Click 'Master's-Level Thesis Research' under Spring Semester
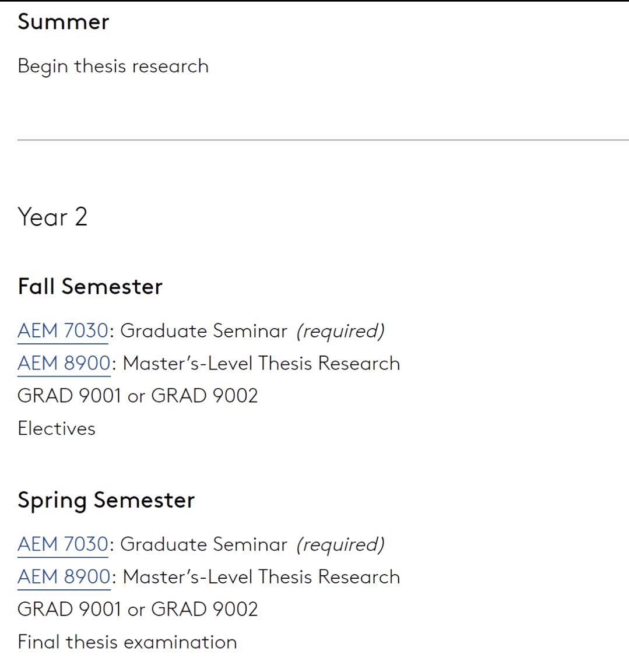 pyautogui.click(x=262, y=577)
